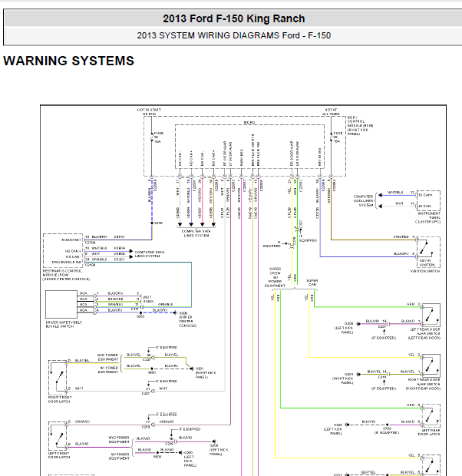This screenshot has height=476, width=462.
Task: Click the 'WHT/BLU' wire label at the instrument cluster
Action: point(395,193)
